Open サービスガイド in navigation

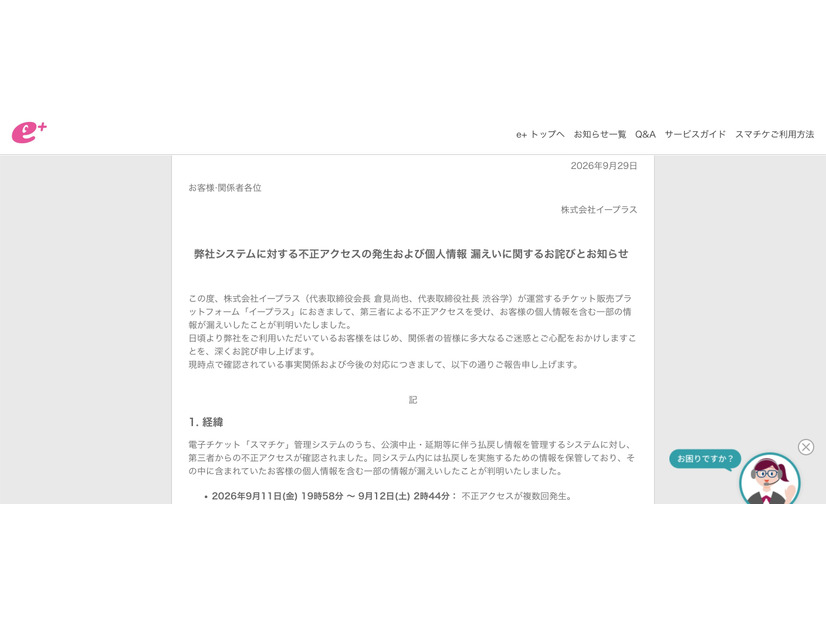pos(695,134)
